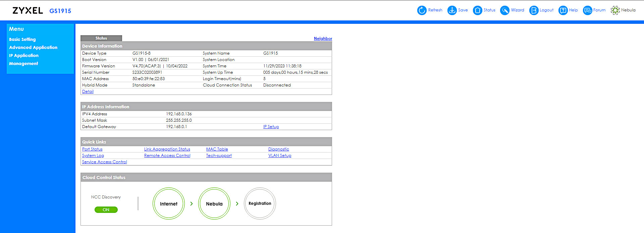Open the MAC Table quick link
This screenshot has width=644, height=233.
217,149
